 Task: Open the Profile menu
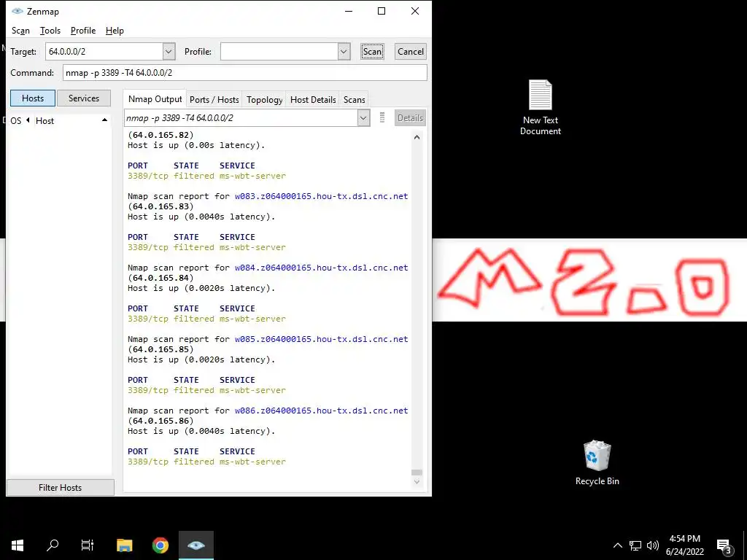[83, 31]
